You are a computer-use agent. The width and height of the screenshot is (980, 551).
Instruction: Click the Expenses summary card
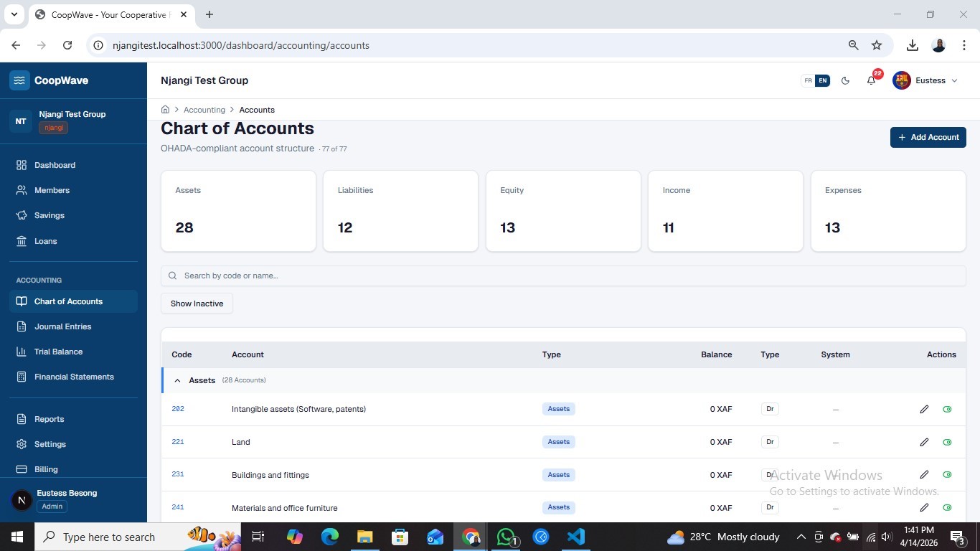[888, 211]
